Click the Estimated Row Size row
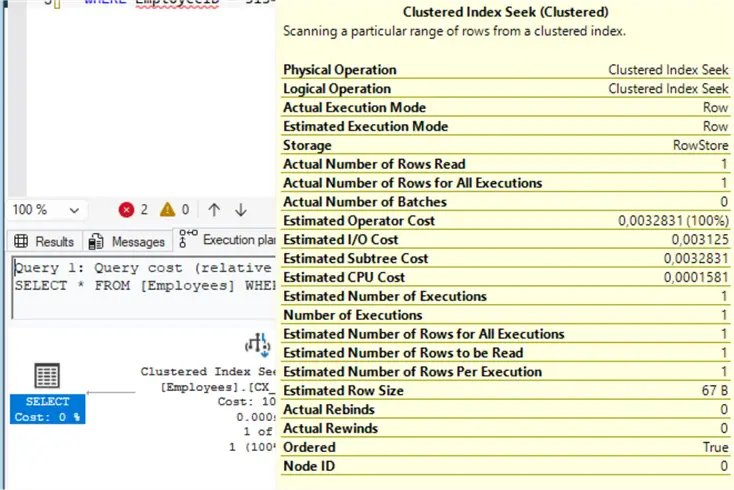Viewport: 734px width, 490px height. pyautogui.click(x=506, y=390)
